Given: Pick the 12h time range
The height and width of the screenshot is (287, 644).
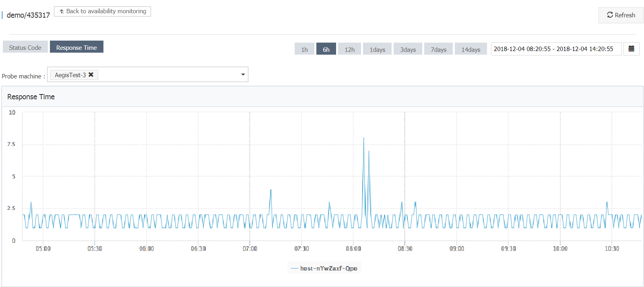Looking at the screenshot, I should [349, 49].
